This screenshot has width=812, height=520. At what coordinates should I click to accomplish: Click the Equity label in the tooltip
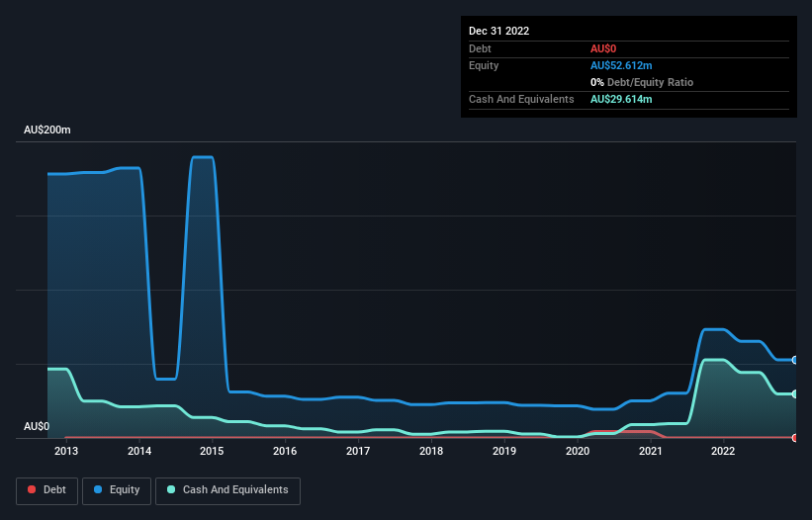pyautogui.click(x=484, y=65)
